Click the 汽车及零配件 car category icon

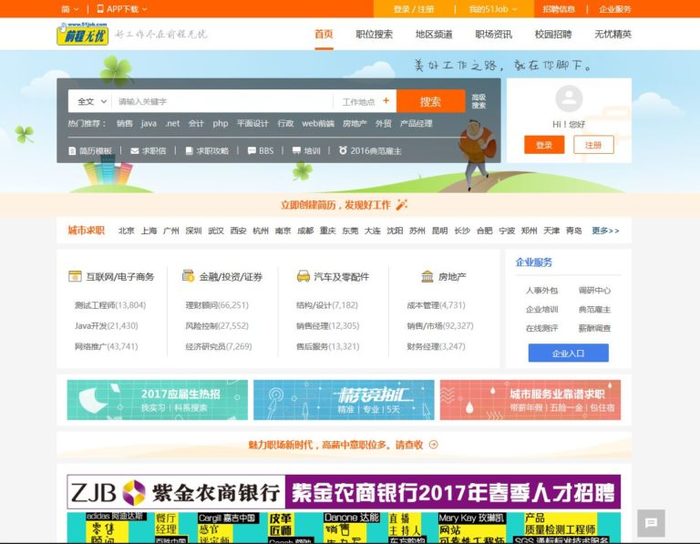pyautogui.click(x=303, y=277)
